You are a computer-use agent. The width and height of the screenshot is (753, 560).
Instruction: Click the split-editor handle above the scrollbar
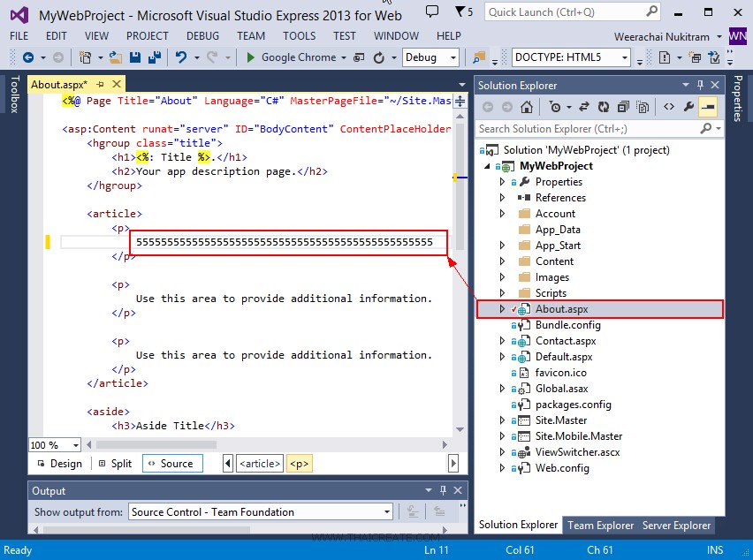pyautogui.click(x=460, y=101)
